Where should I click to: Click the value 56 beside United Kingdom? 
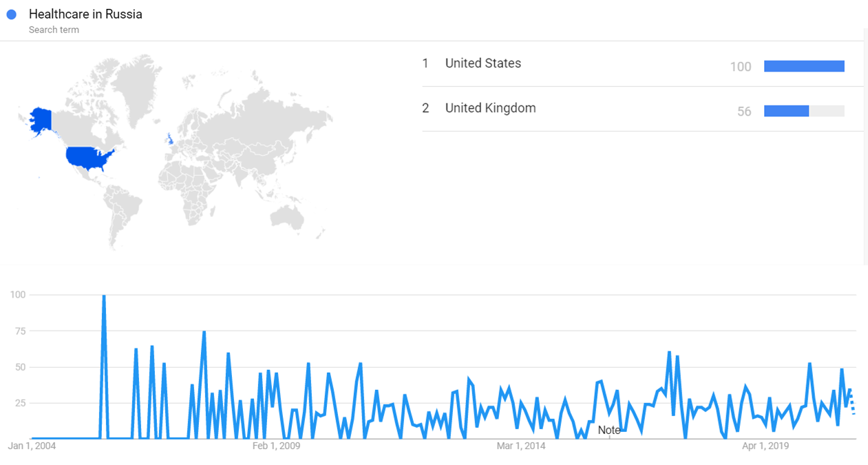744,112
